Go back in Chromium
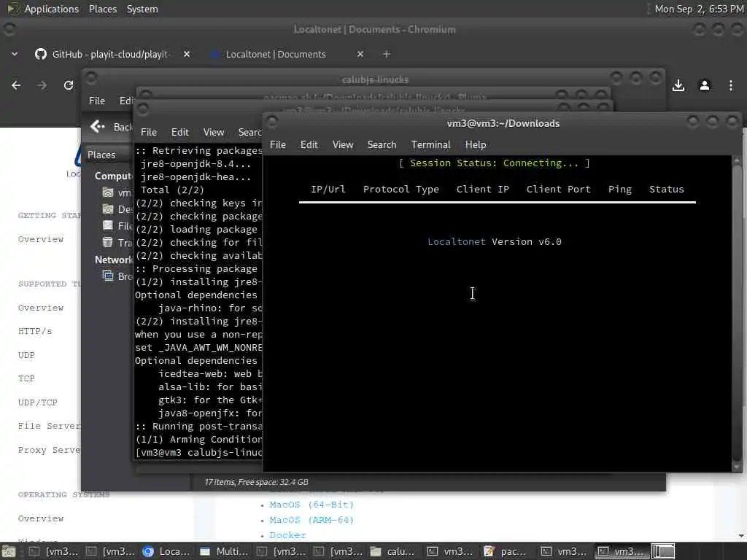 (16, 85)
